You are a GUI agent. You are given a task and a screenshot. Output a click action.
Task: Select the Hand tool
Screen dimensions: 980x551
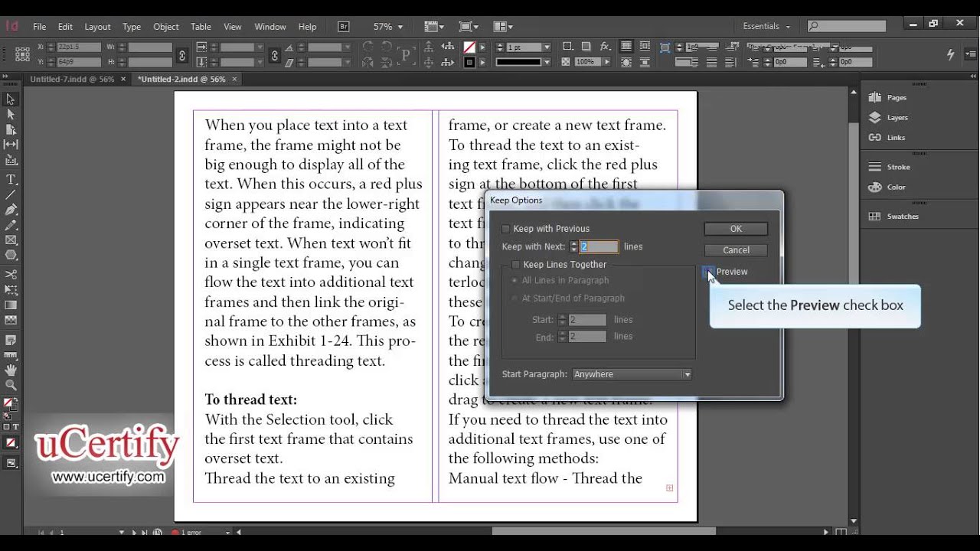click(11, 370)
